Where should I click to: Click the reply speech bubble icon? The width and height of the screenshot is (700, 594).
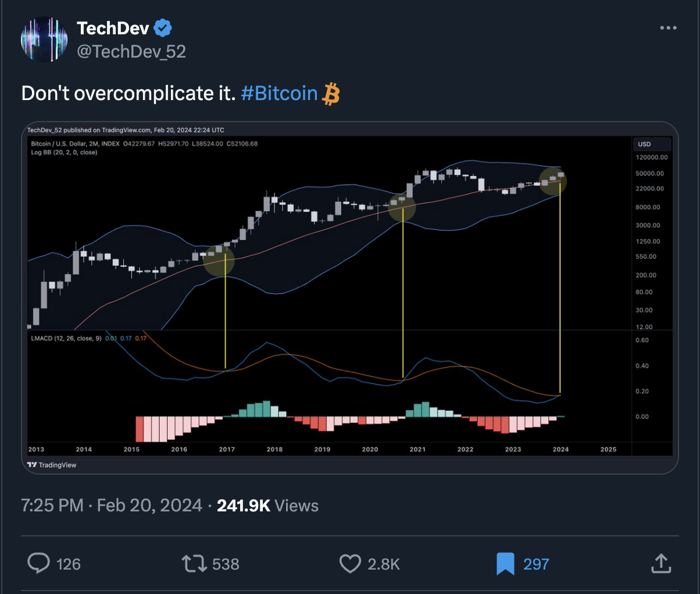click(x=39, y=563)
